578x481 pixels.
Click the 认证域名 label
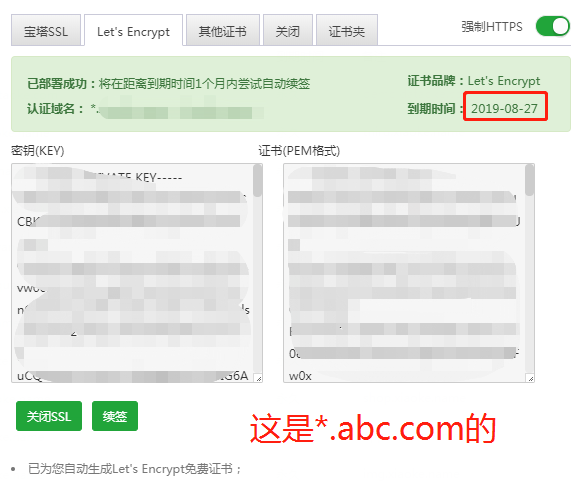click(x=55, y=109)
